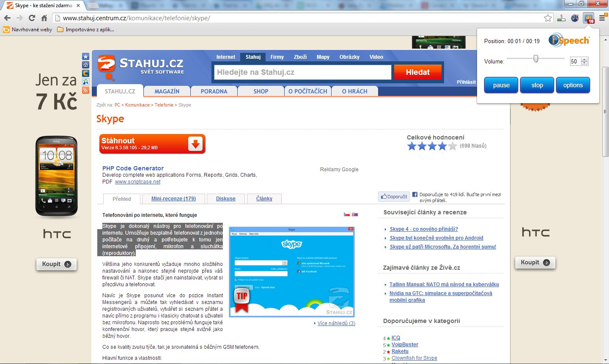Viewport: 609px width, 364px height.
Task: Click Koupit in the right HTC banner
Action: coord(535,262)
